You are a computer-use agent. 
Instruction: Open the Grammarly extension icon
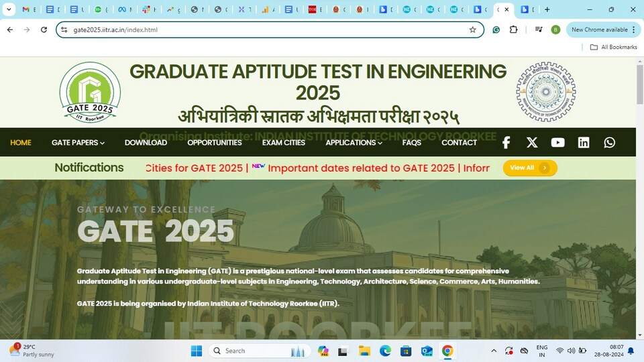(x=496, y=29)
